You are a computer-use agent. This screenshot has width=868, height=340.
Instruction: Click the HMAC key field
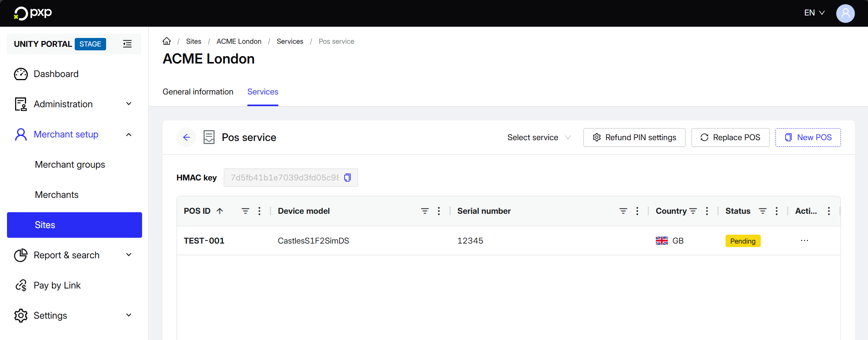point(285,177)
